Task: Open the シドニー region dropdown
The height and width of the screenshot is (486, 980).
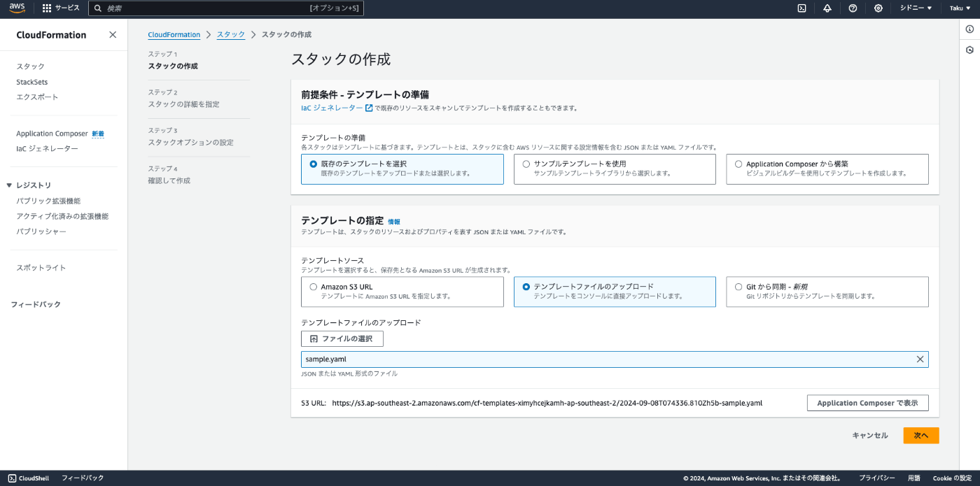Action: tap(916, 8)
